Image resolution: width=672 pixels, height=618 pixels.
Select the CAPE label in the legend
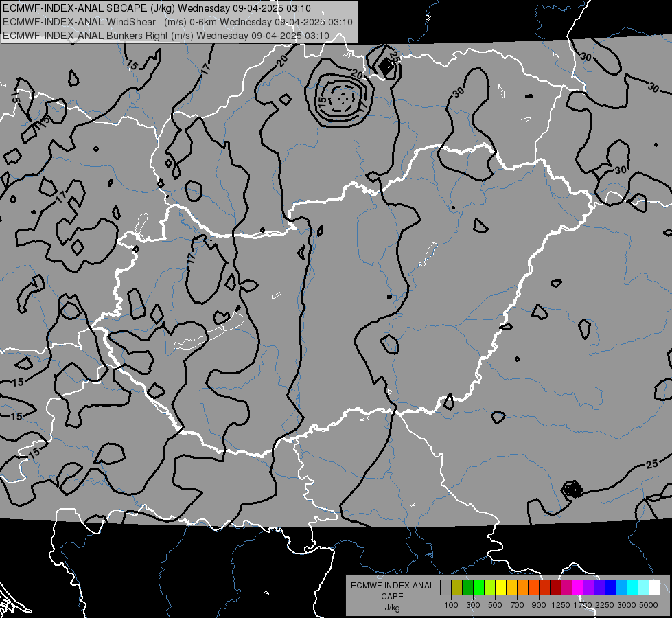tap(392, 596)
